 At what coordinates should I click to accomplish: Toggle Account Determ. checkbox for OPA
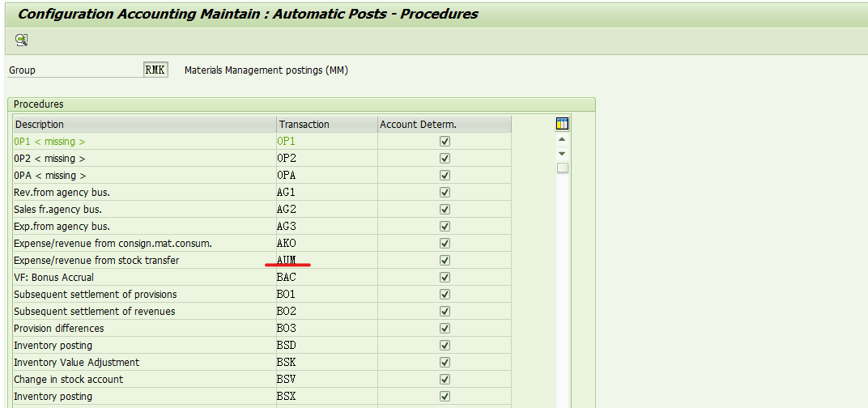click(445, 176)
